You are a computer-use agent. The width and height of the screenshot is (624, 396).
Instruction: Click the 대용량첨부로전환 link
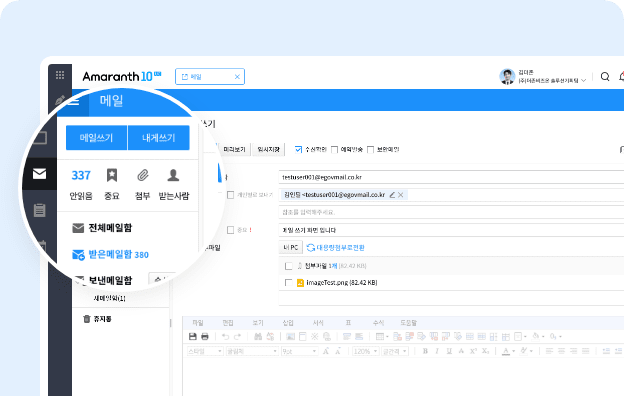[x=336, y=248]
